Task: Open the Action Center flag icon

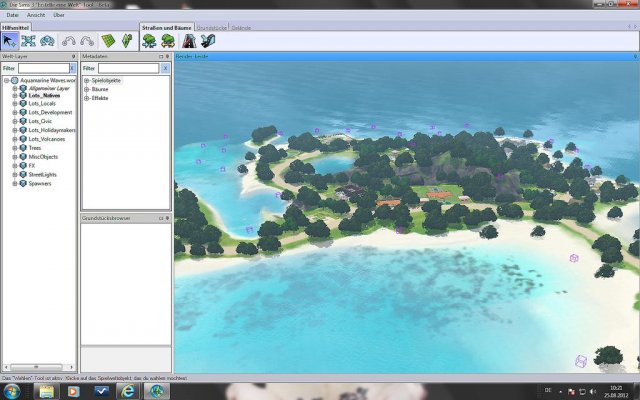Action: [571, 391]
